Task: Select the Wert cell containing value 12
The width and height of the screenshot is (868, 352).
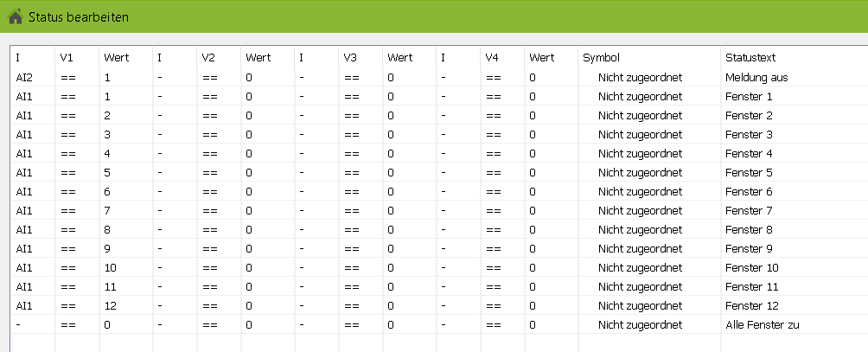Action: (x=110, y=306)
